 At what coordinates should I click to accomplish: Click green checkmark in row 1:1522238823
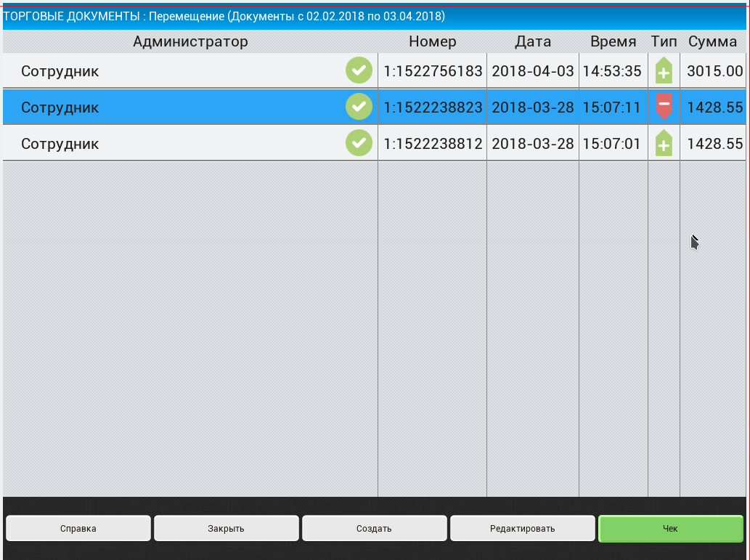359,107
